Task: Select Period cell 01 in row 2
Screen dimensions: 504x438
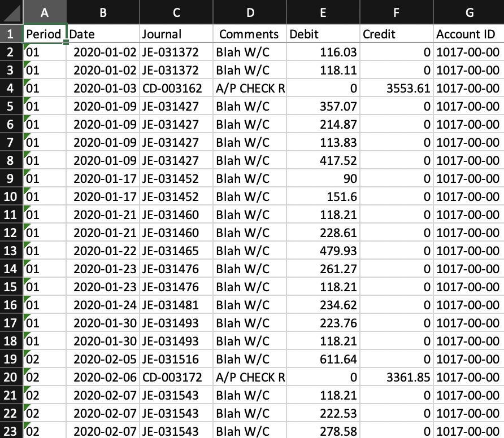Action: coord(45,52)
